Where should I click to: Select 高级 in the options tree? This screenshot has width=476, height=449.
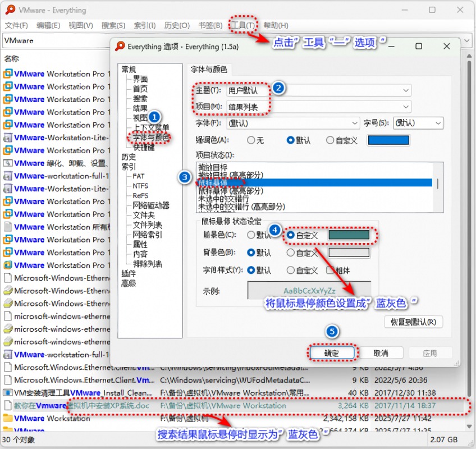pos(129,283)
